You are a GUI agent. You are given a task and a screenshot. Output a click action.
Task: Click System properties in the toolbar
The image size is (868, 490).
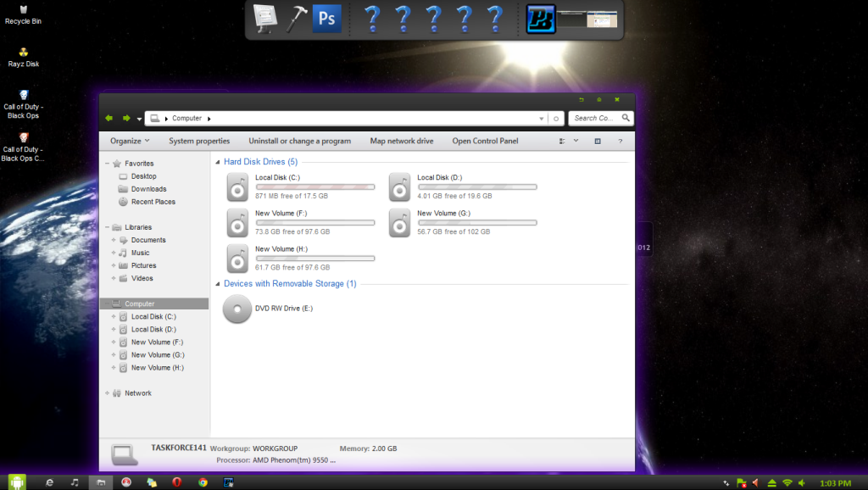point(199,141)
